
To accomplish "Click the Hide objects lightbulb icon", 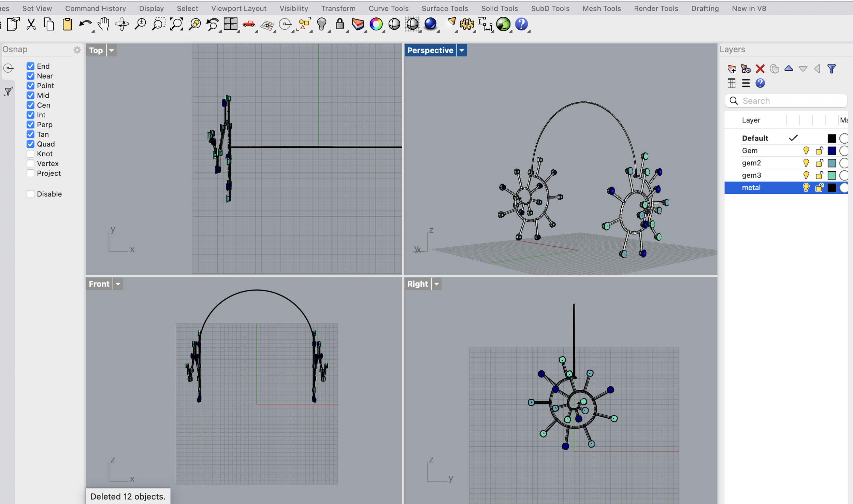I will point(322,24).
